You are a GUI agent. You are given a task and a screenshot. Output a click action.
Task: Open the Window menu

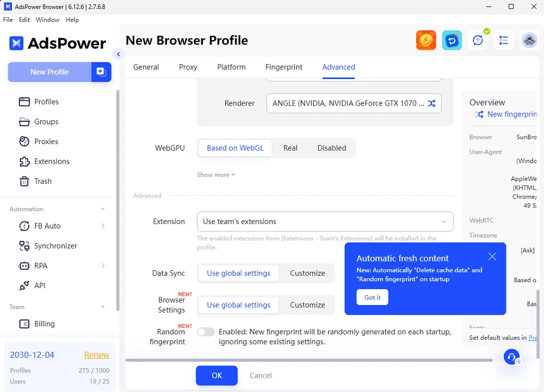click(47, 20)
